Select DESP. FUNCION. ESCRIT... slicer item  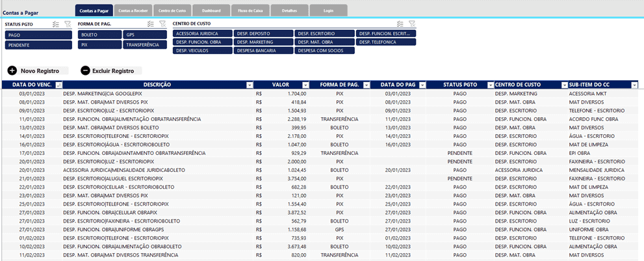pos(385,33)
